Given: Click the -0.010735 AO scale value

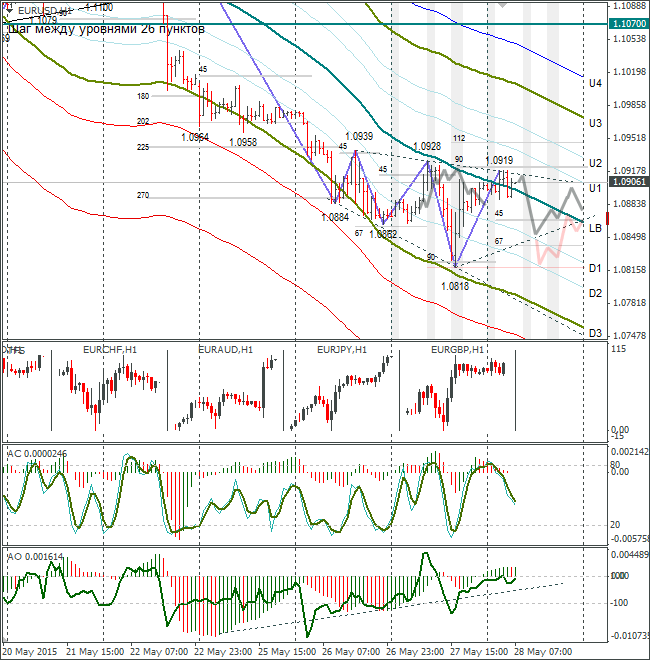Looking at the screenshot, I should pyautogui.click(x=630, y=635).
